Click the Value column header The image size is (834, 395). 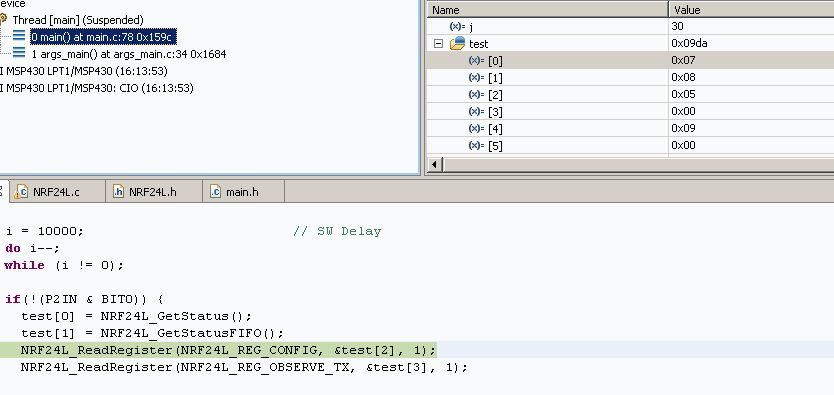coord(751,10)
